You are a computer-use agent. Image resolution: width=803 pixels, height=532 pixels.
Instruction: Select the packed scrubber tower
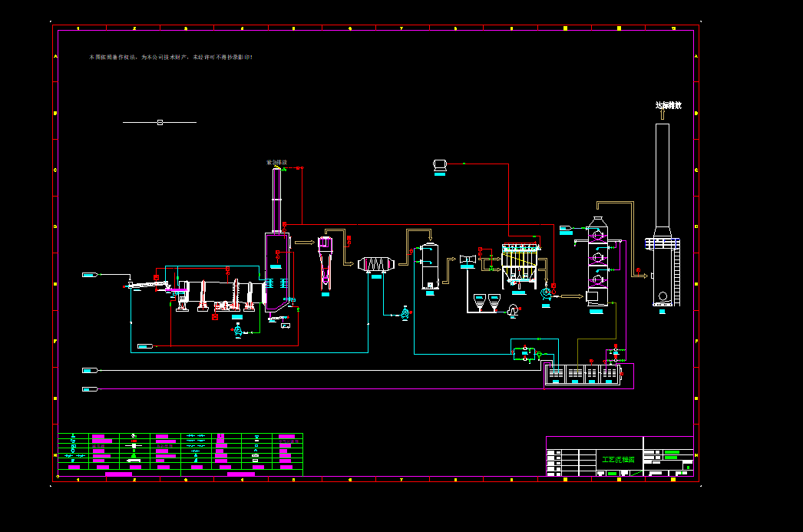(597, 261)
